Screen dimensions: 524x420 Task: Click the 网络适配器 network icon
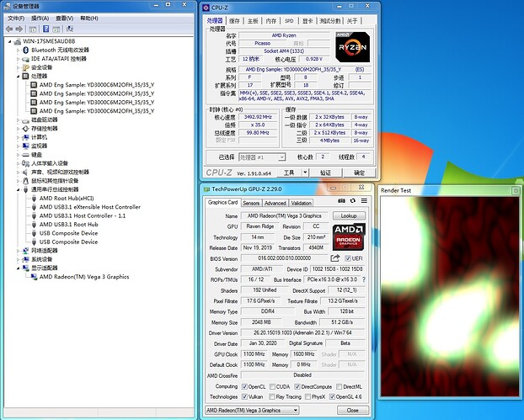(x=26, y=251)
